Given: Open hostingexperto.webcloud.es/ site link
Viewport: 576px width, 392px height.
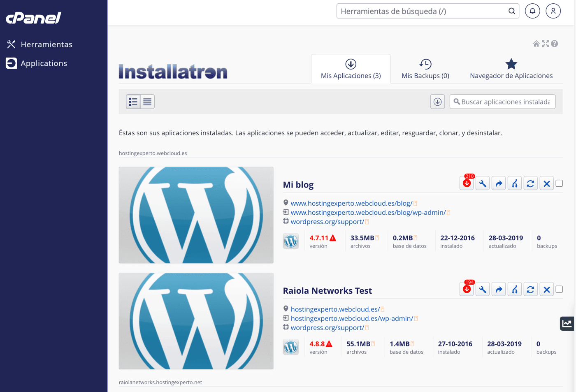Looking at the screenshot, I should [335, 309].
